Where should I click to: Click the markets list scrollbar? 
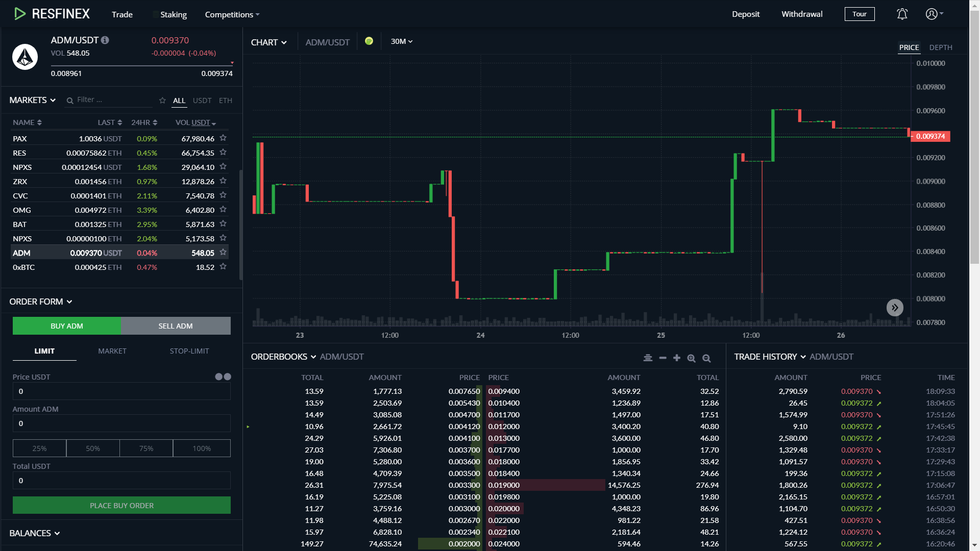coord(240,224)
